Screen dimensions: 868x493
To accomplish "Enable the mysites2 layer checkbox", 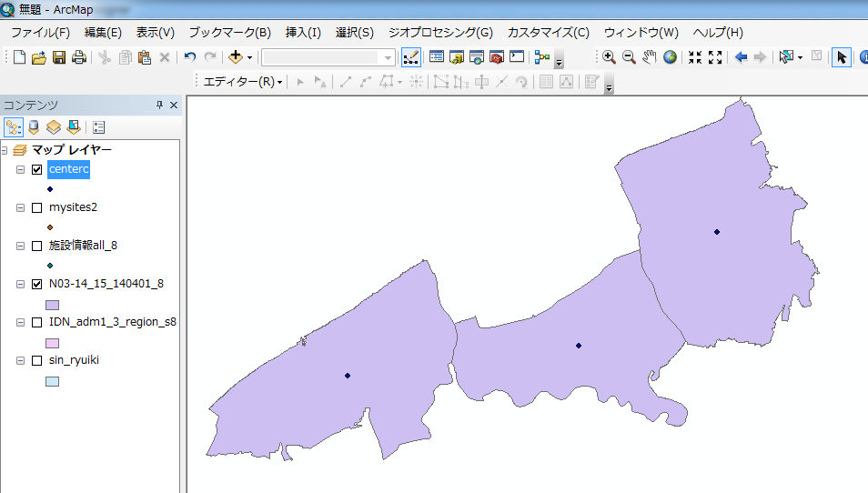I will coord(36,207).
